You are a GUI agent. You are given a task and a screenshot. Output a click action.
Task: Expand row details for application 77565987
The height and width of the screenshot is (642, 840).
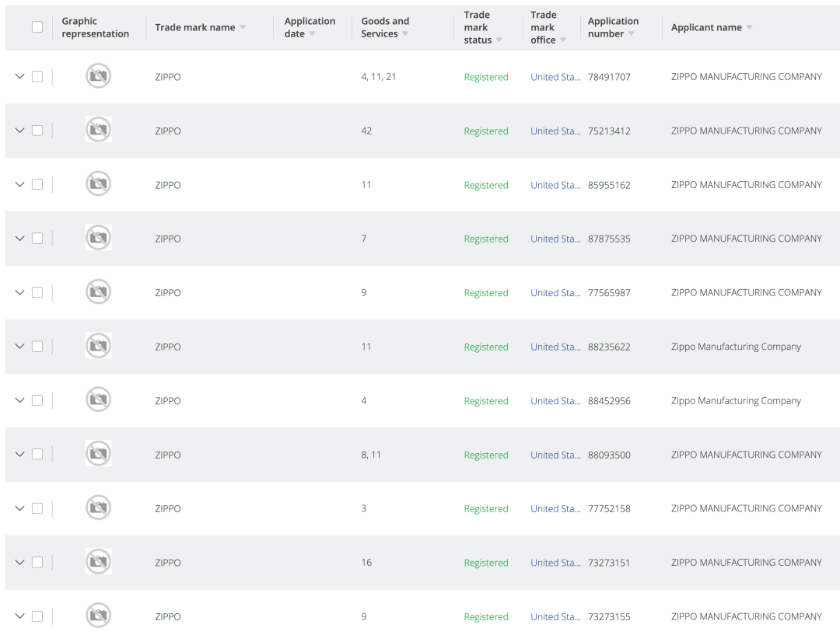[x=19, y=292]
